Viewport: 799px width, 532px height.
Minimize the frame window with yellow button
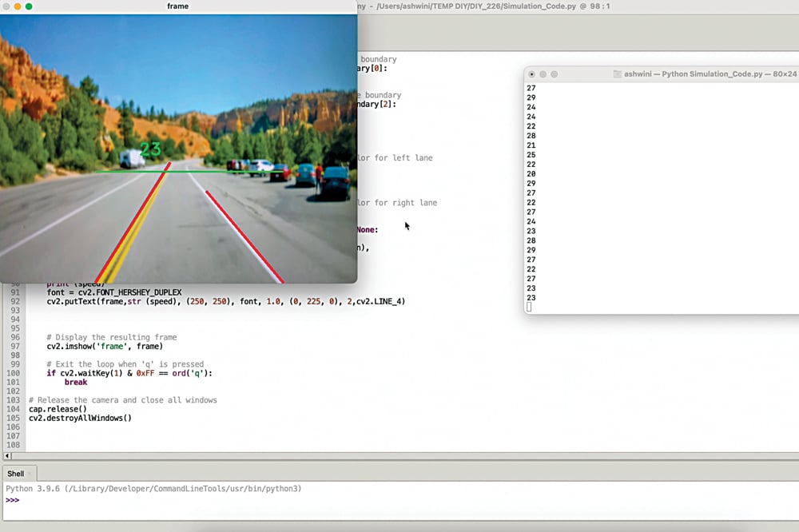pos(18,6)
